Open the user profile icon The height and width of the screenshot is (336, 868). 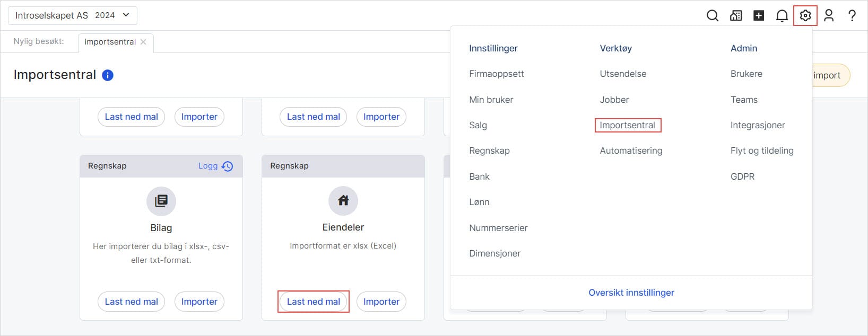coord(829,15)
